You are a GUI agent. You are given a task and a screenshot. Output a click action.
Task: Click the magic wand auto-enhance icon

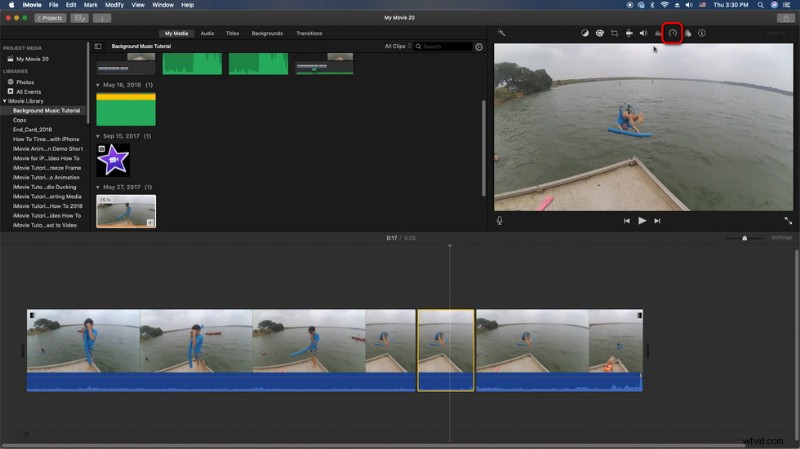(502, 33)
